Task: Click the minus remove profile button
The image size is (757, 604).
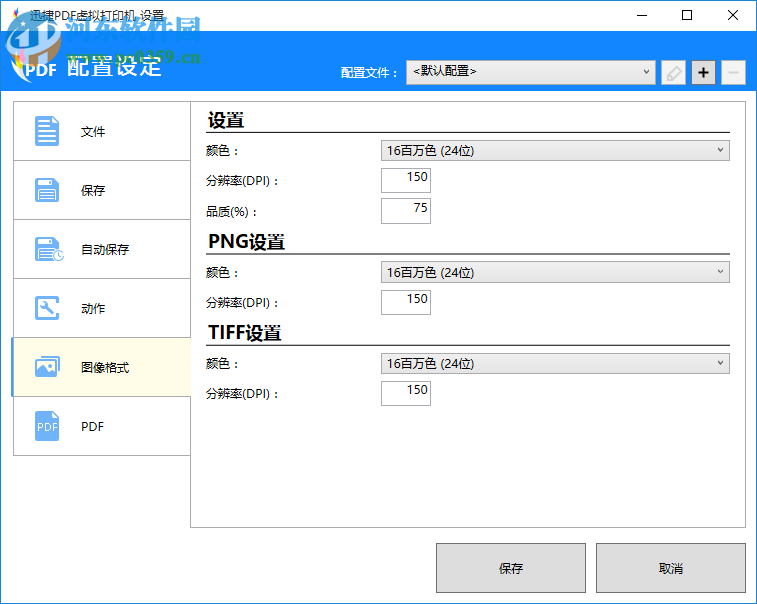Action: (733, 72)
